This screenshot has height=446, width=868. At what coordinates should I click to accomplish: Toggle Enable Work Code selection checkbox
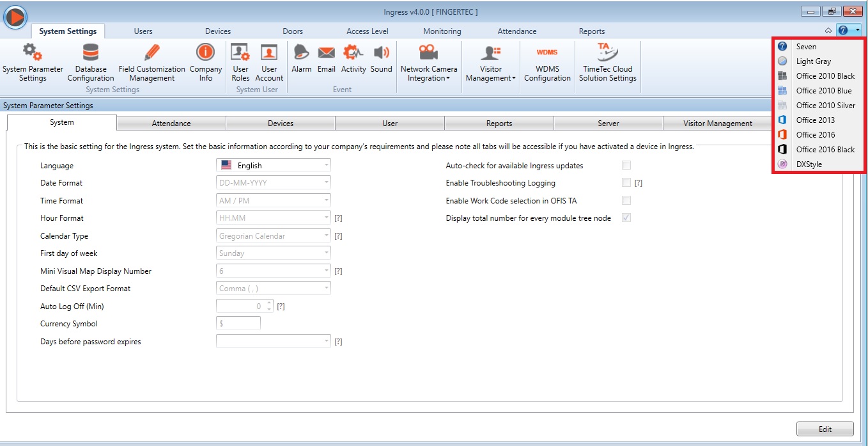tap(626, 200)
